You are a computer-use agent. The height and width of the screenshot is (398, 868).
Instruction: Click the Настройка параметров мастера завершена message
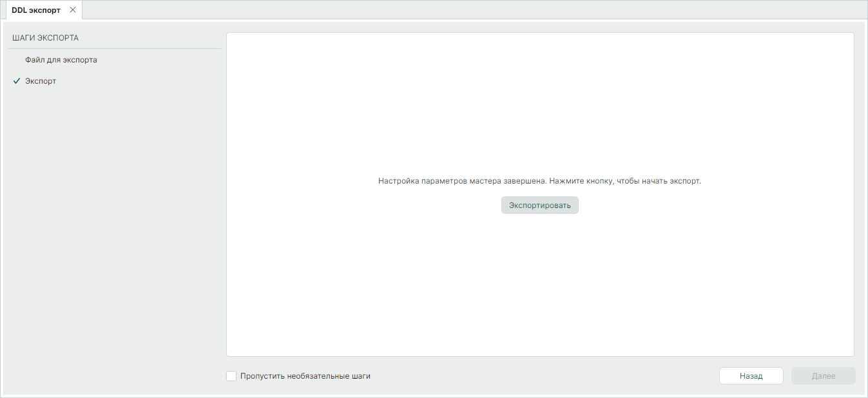point(539,181)
